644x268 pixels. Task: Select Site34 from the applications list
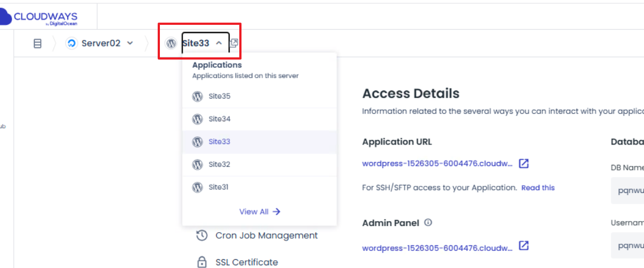coord(219,119)
